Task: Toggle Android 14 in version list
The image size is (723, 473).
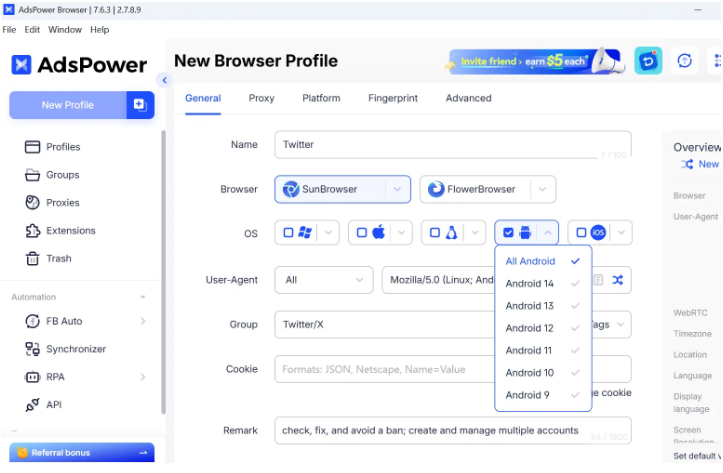Action: [543, 284]
